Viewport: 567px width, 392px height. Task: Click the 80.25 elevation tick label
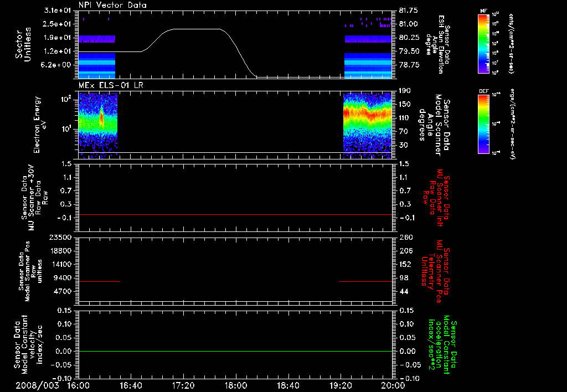coord(409,38)
